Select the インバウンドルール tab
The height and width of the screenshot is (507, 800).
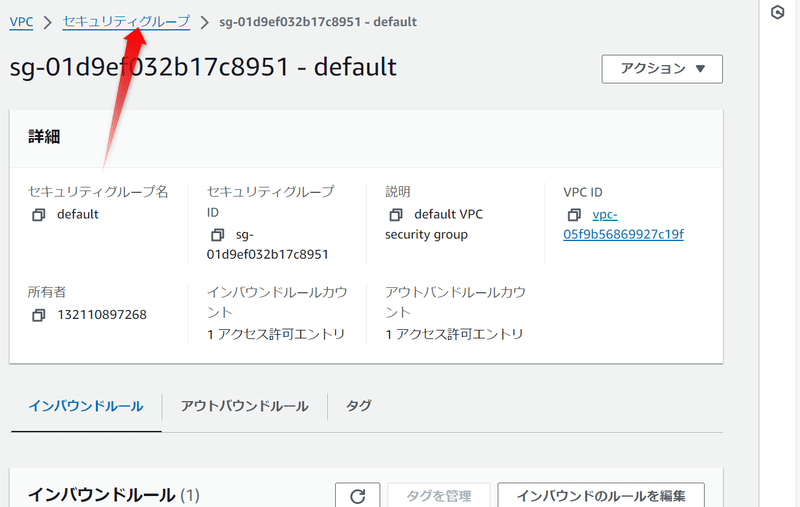tap(86, 406)
